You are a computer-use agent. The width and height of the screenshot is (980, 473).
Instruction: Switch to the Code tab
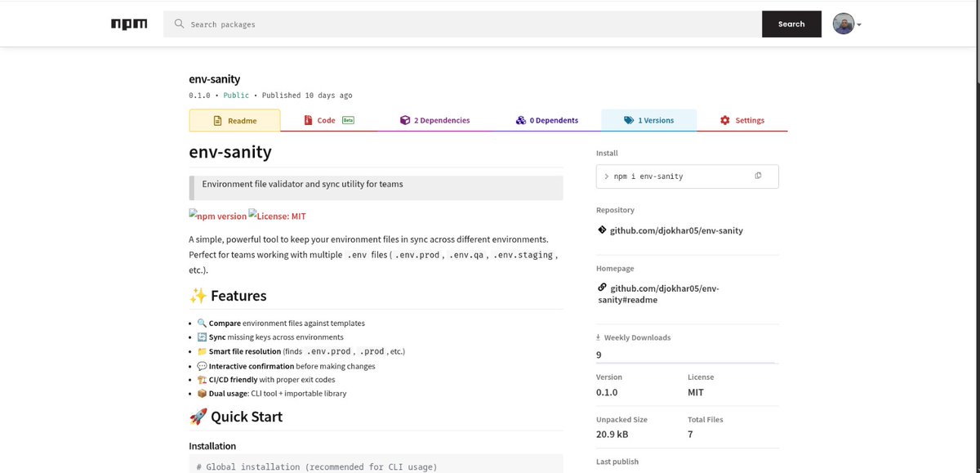(x=325, y=119)
